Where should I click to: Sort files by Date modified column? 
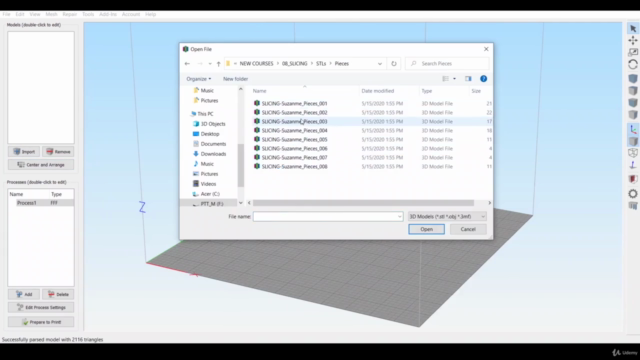tap(378, 91)
